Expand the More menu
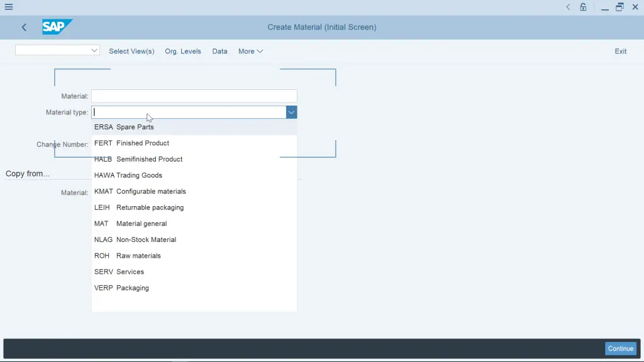 point(250,51)
